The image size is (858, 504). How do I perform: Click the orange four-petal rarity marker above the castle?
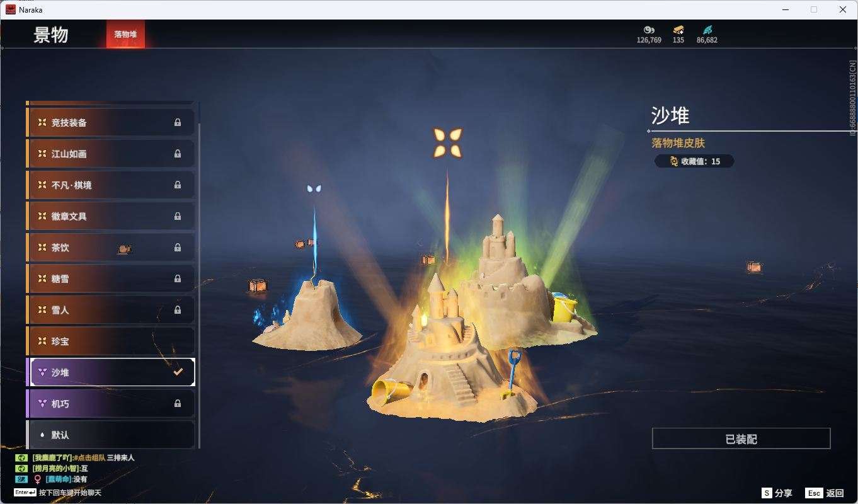[x=447, y=142]
